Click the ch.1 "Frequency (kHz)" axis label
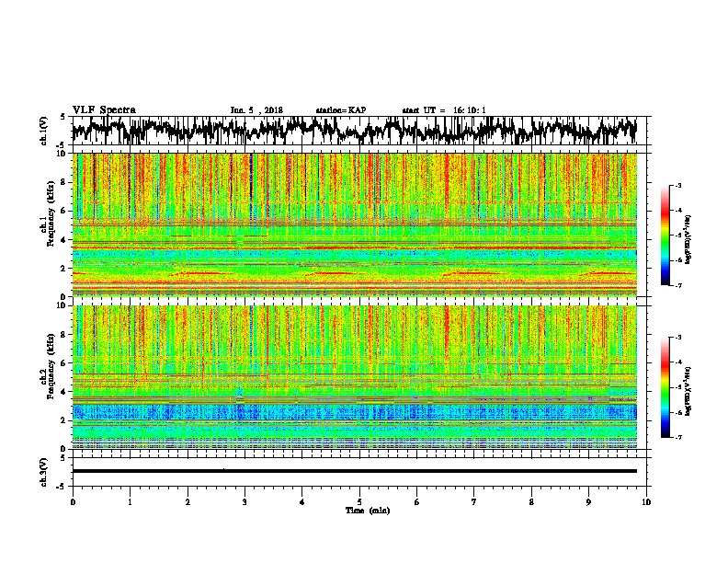 51,214
